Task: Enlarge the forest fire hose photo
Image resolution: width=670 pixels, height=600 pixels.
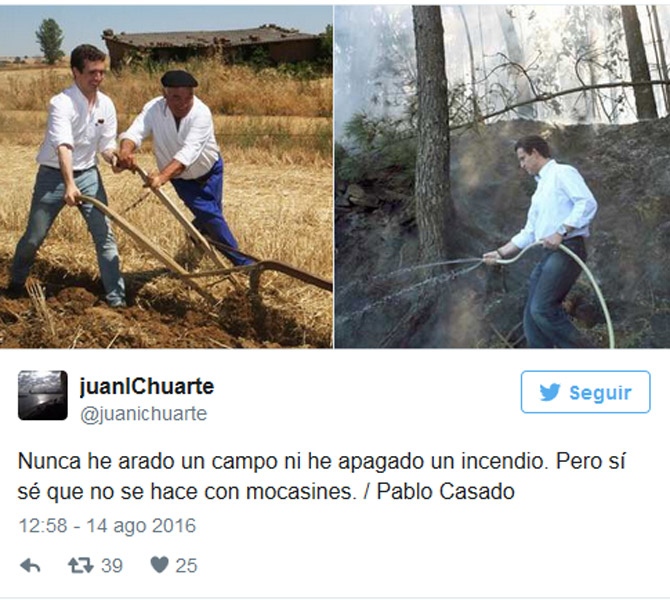Action: tap(502, 177)
